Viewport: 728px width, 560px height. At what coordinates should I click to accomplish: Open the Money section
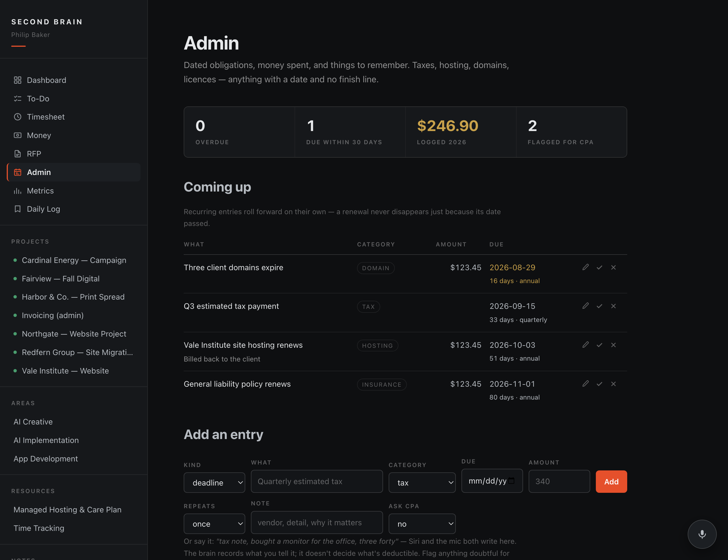[x=74, y=135]
